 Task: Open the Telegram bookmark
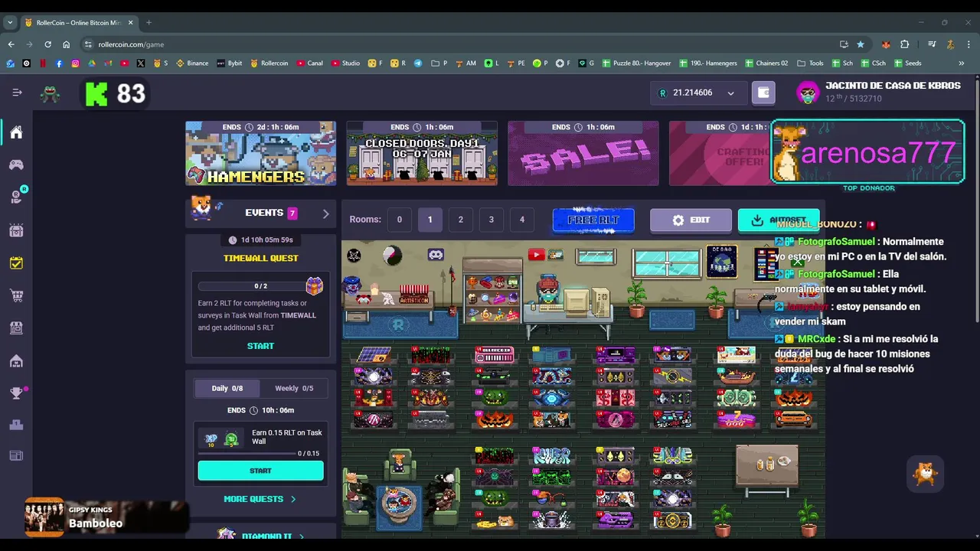click(x=418, y=64)
